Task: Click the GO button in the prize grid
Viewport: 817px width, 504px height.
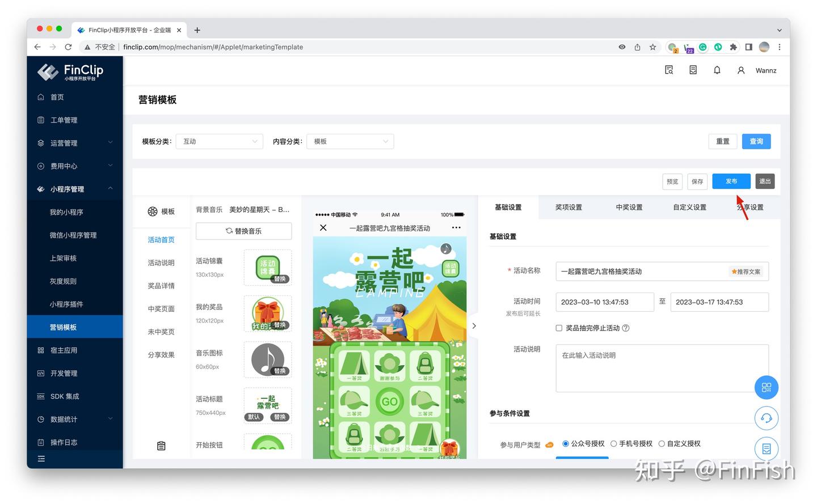Action: 389,401
